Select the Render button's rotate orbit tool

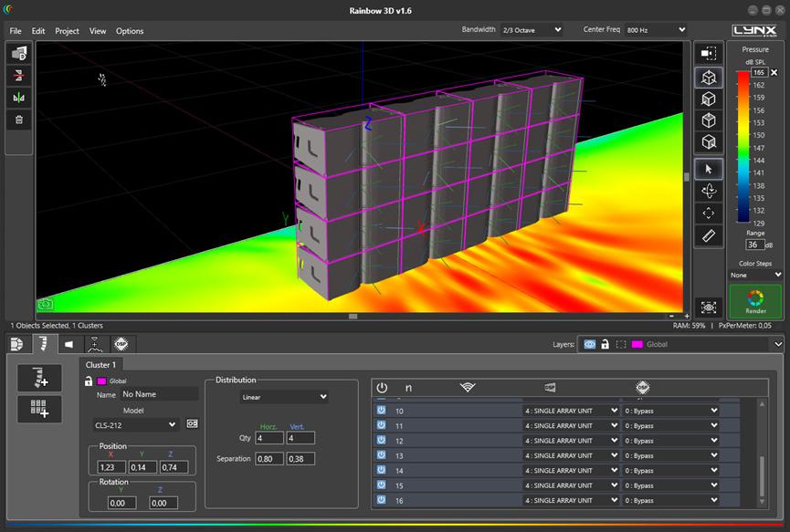(x=709, y=191)
